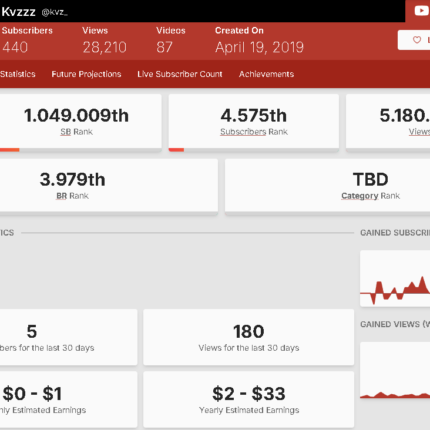Click the 5 subscribers for last 30 days
This screenshot has height=430, width=430.
32,331
